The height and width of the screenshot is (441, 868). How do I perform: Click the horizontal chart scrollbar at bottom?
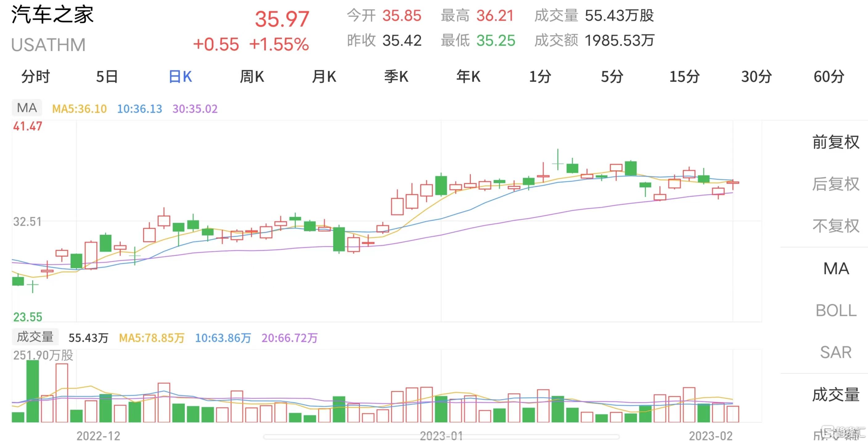441,437
